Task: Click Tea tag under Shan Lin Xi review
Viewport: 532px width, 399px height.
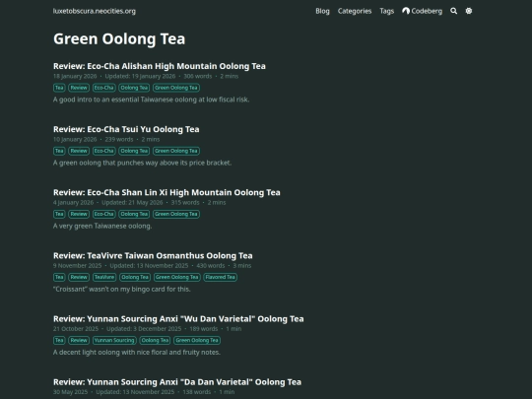Action: coord(59,214)
